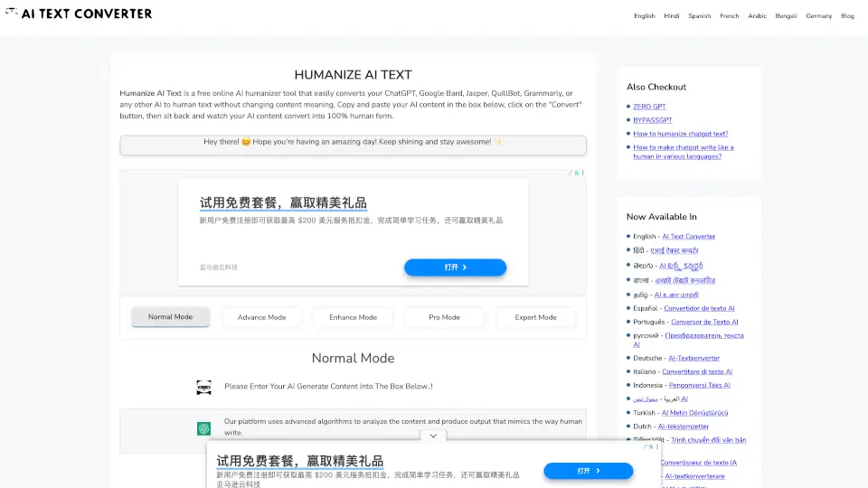The width and height of the screenshot is (868, 488).
Task: Open the Telugu converter link in sidebar
Action: pos(681,266)
